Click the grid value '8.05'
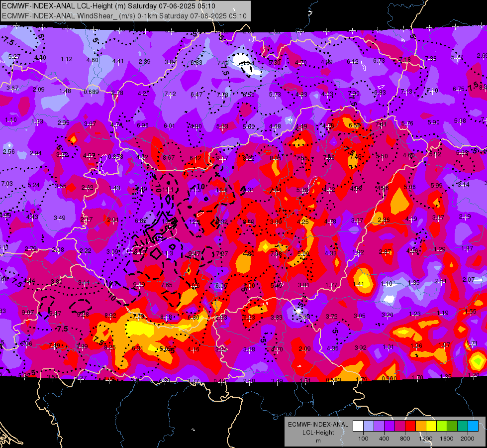This screenshot has width=487, height=448. coord(276,158)
